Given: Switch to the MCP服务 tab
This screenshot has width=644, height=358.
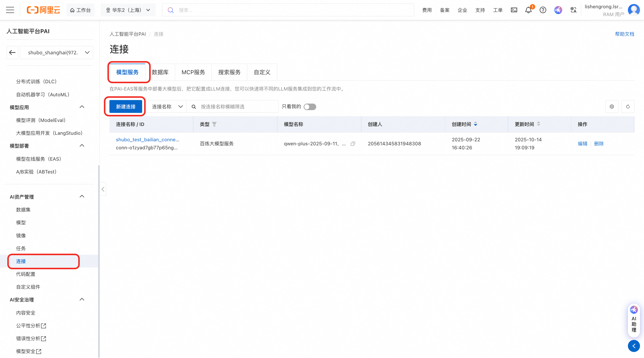Looking at the screenshot, I should pos(193,72).
